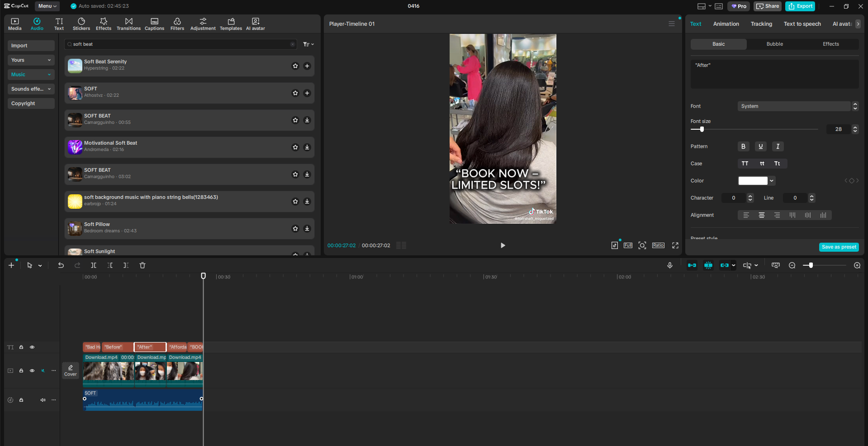Open the Filters panel
The image size is (868, 446).
177,24
